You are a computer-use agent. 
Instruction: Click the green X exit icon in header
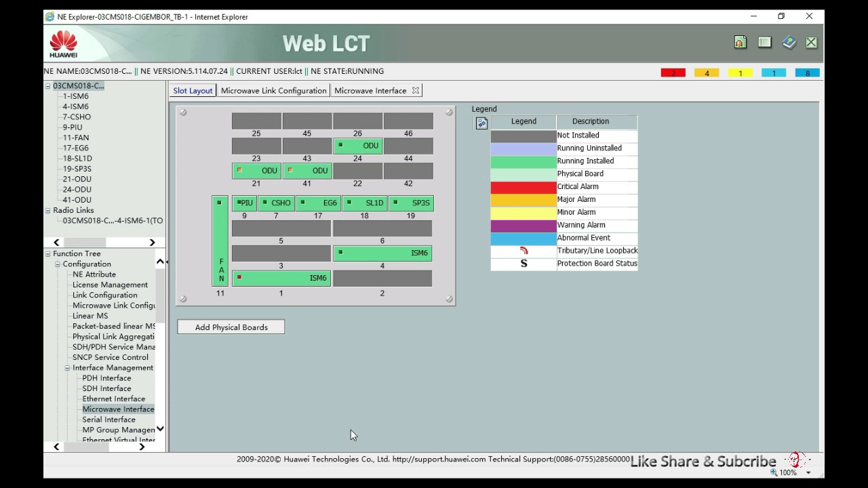coord(811,43)
